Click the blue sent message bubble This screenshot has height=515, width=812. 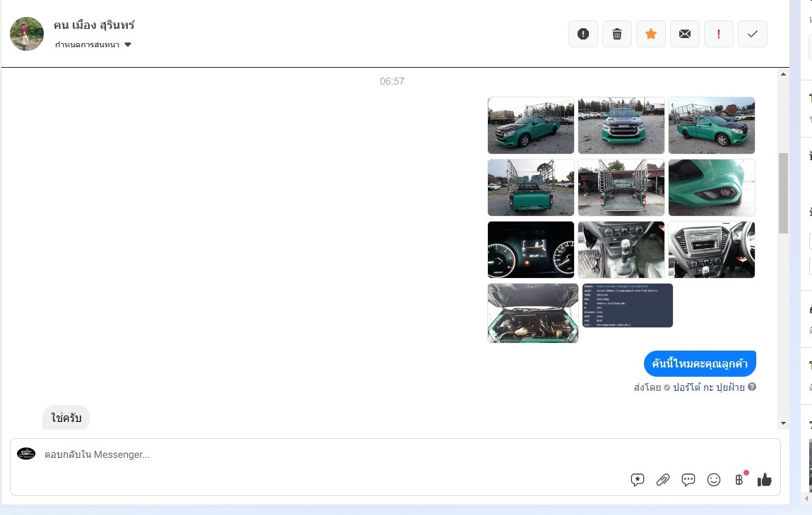pyautogui.click(x=700, y=363)
